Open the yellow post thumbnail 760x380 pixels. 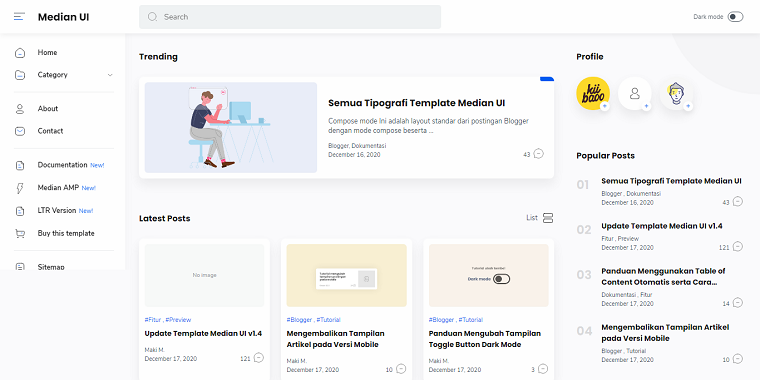pos(347,275)
